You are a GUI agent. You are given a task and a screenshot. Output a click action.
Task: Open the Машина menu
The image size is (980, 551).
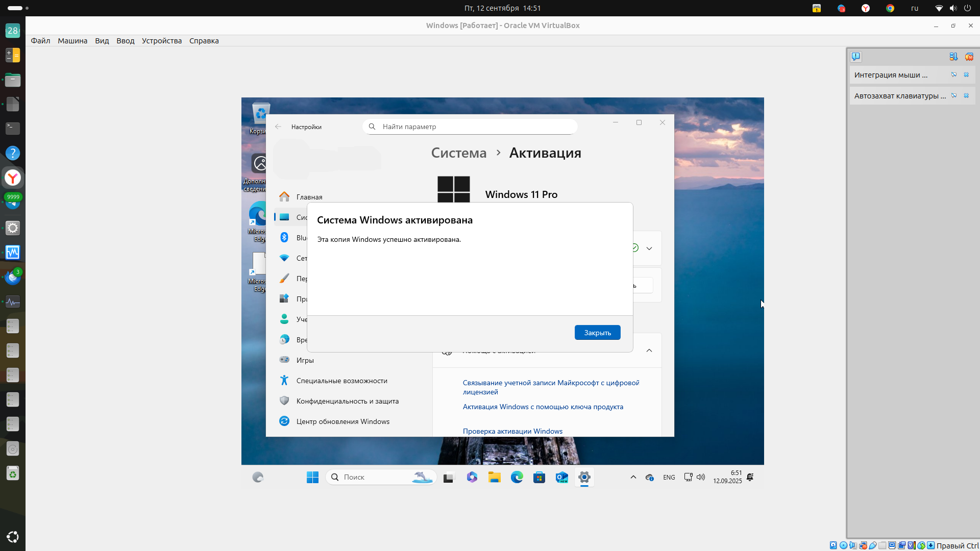pyautogui.click(x=72, y=41)
